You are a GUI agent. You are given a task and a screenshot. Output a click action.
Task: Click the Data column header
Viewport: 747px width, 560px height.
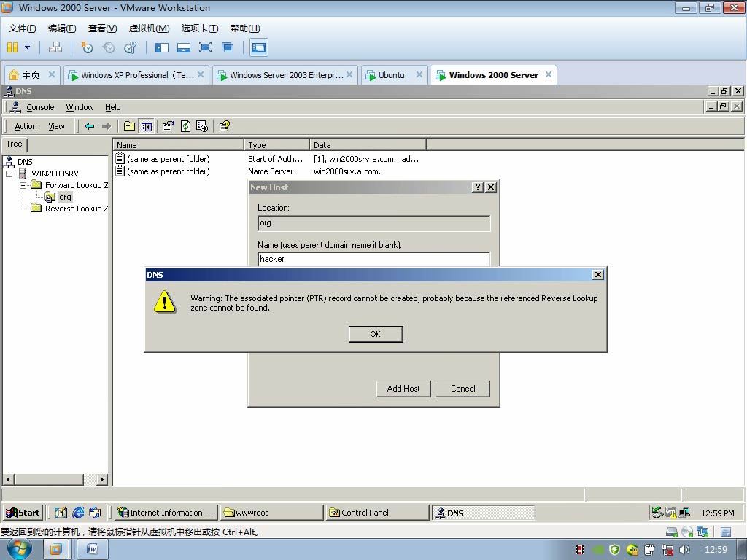pyautogui.click(x=368, y=145)
